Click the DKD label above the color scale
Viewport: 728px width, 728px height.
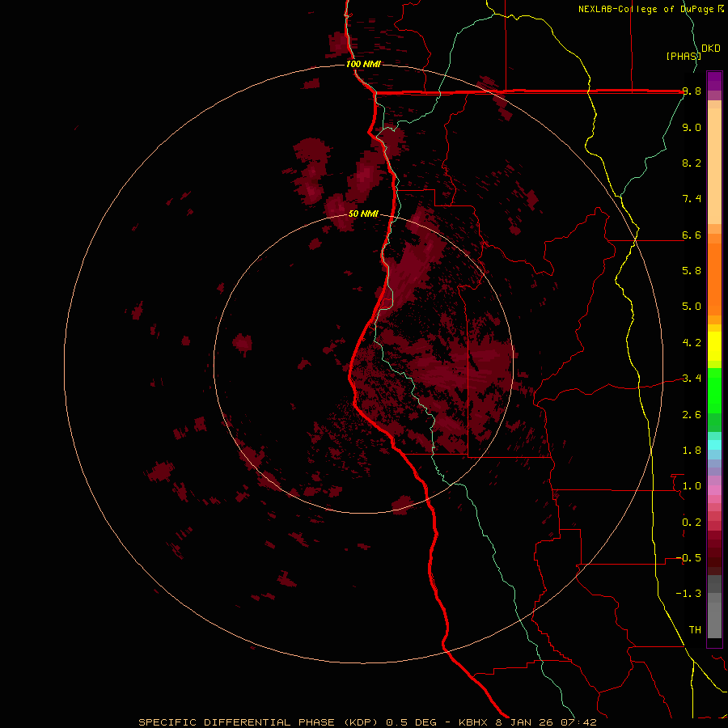[x=711, y=49]
